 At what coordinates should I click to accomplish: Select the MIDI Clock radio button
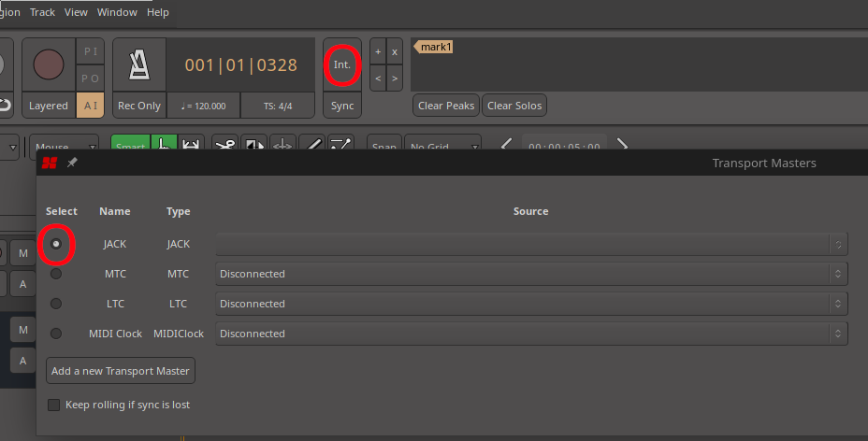tap(56, 334)
